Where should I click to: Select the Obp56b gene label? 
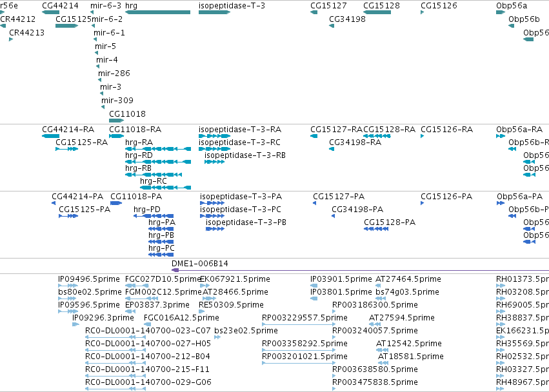pos(524,19)
